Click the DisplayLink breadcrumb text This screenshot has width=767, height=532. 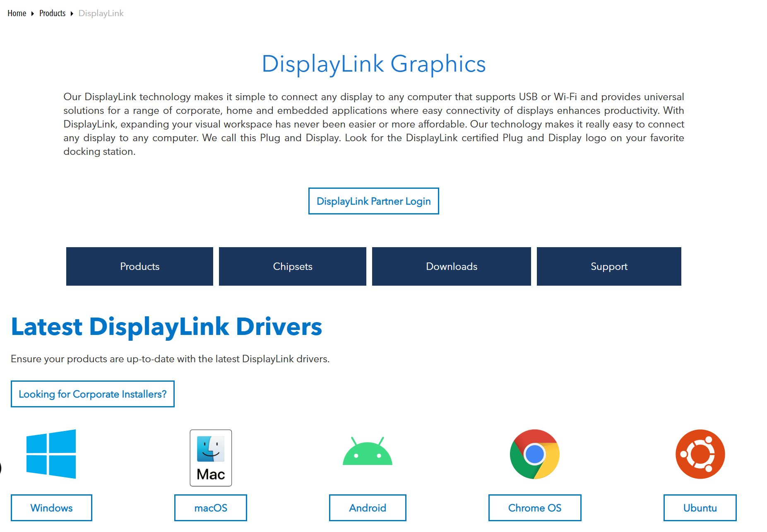point(101,13)
